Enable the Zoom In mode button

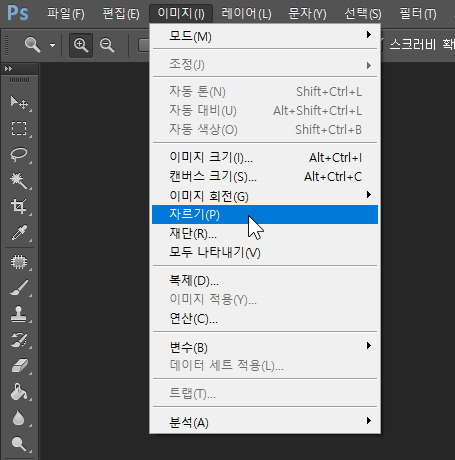coord(81,45)
